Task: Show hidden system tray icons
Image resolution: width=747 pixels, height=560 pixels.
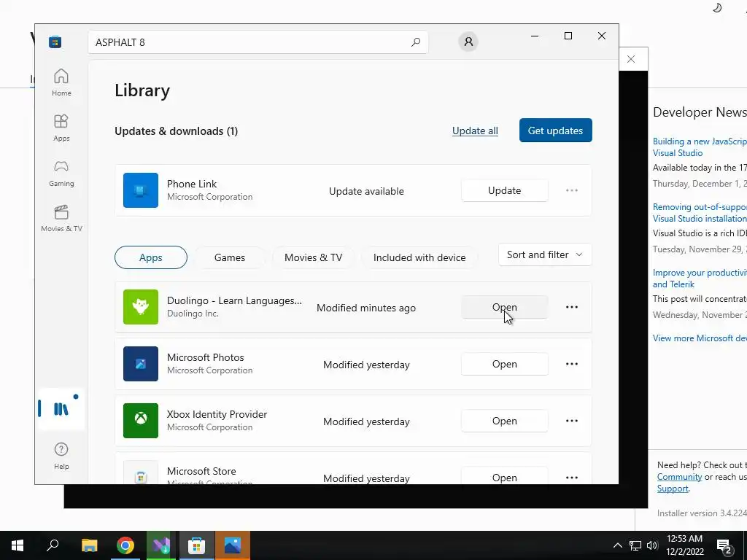Action: tap(617, 545)
